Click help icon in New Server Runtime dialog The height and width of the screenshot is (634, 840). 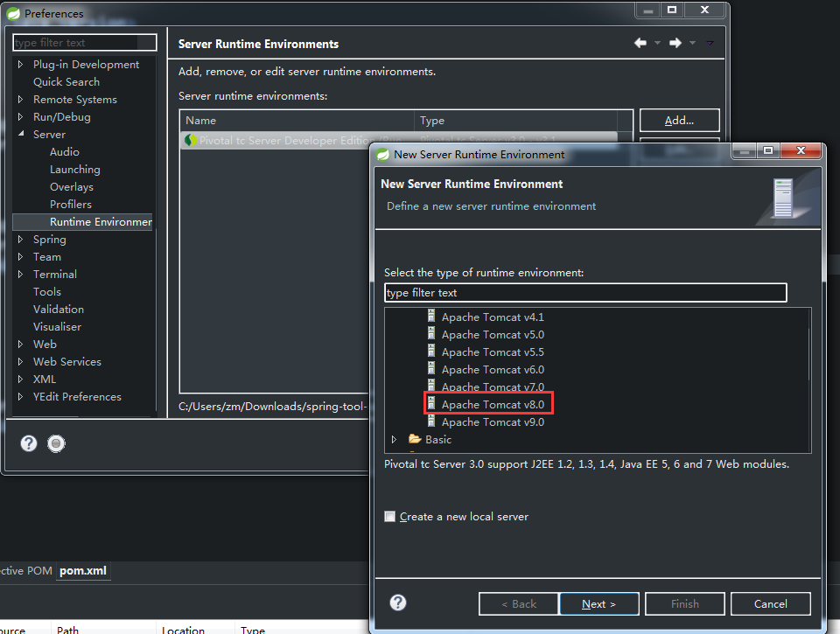(x=398, y=603)
